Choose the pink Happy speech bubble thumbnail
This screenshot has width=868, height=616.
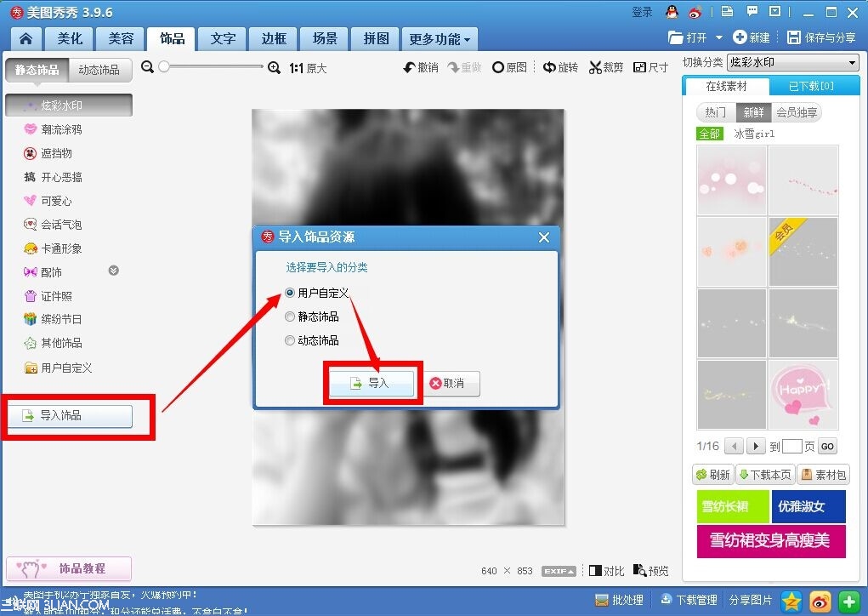(x=803, y=395)
